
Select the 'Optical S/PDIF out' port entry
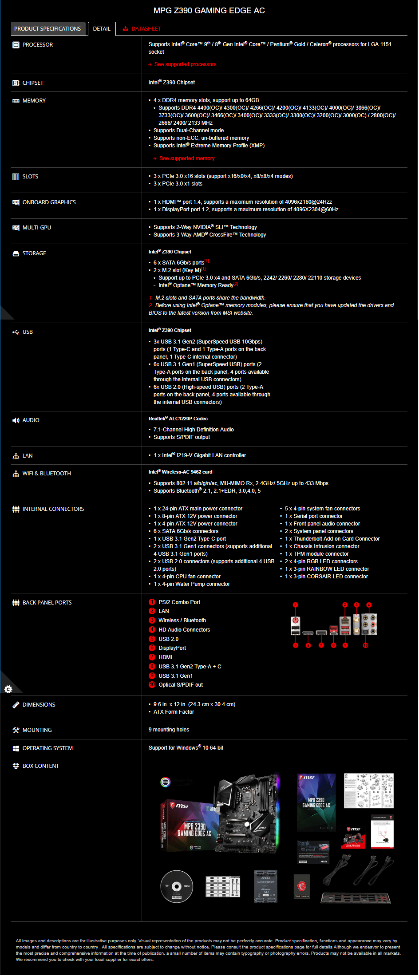coord(181,685)
